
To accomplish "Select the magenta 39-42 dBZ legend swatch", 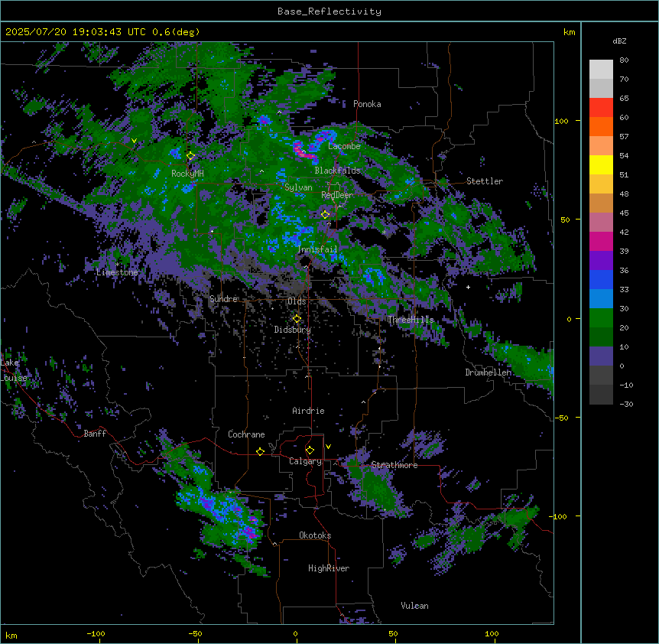I will pos(601,241).
